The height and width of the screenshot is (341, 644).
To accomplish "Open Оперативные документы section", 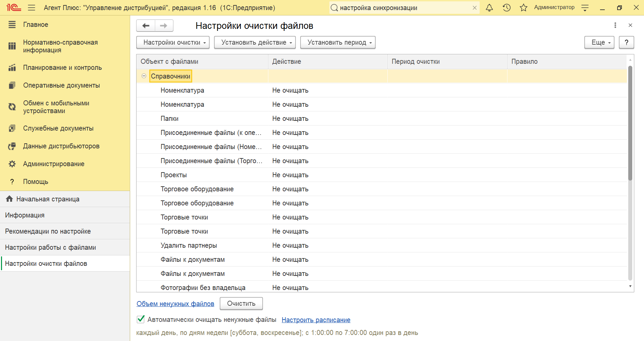I will (61, 85).
